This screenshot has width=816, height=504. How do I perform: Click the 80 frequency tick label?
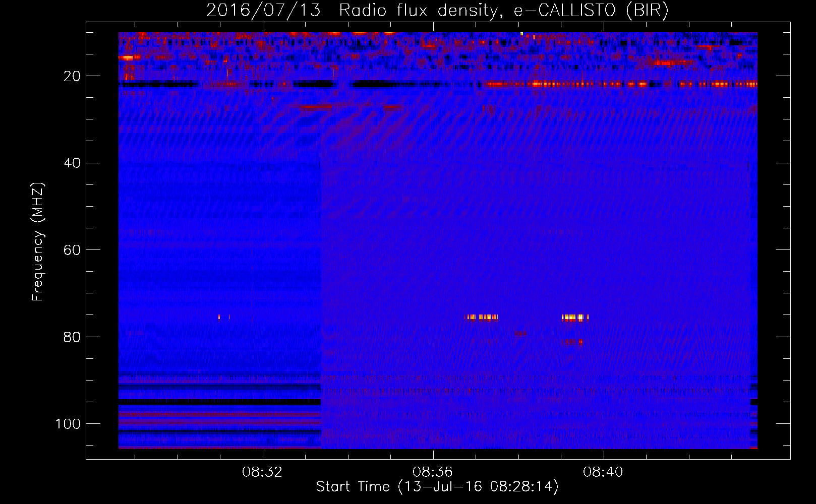(73, 337)
